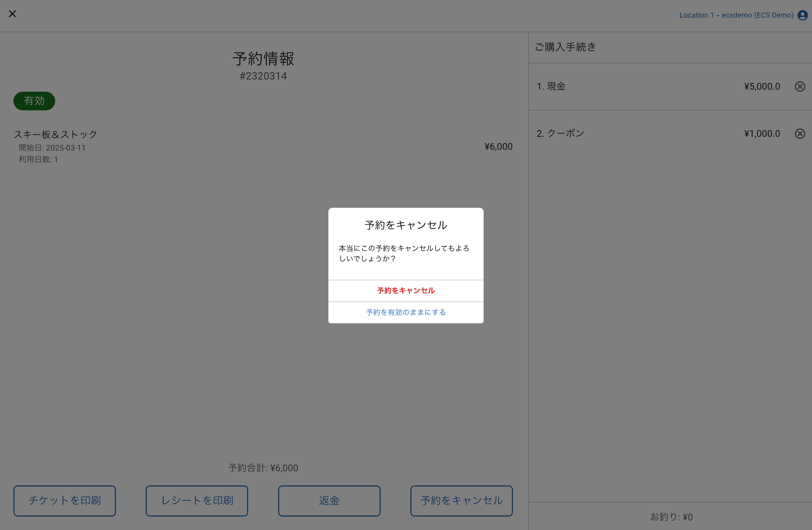The image size is (812, 530).
Task: Click the 返金 refund button
Action: [329, 501]
